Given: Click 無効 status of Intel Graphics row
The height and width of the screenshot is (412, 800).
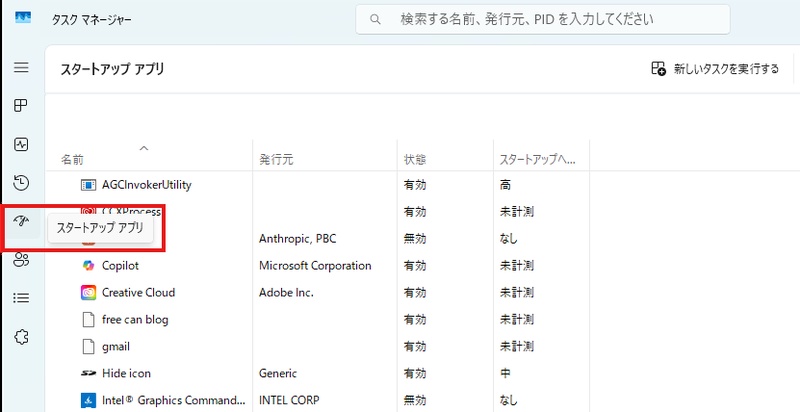Looking at the screenshot, I should pyautogui.click(x=415, y=401).
